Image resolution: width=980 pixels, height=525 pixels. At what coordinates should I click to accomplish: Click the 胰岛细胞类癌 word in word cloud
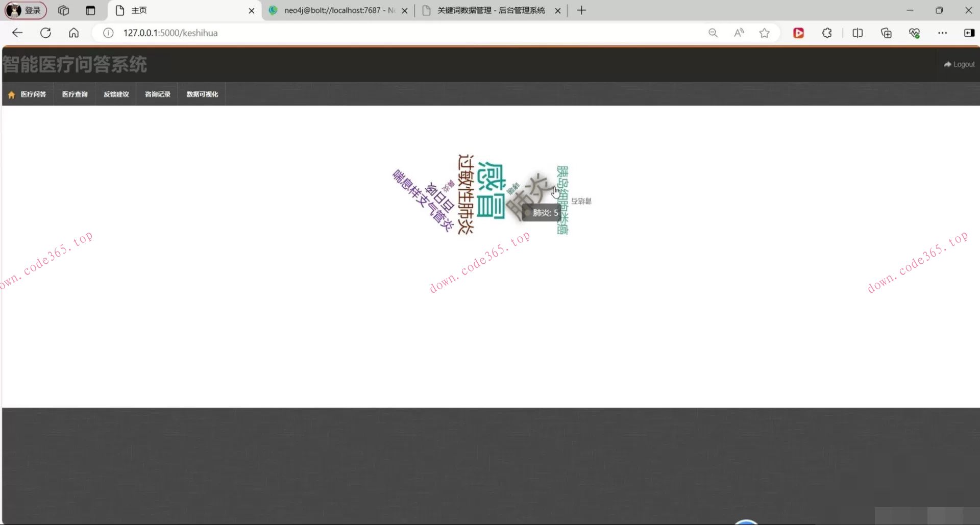(562, 200)
